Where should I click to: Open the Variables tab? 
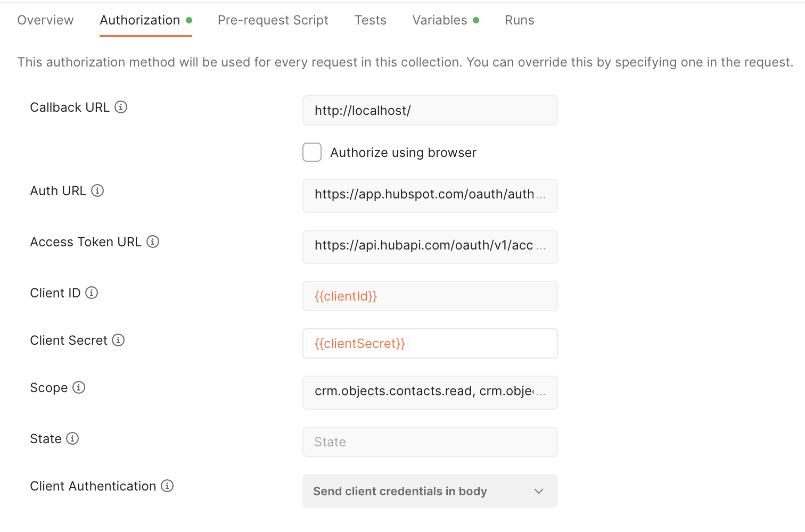click(x=440, y=20)
